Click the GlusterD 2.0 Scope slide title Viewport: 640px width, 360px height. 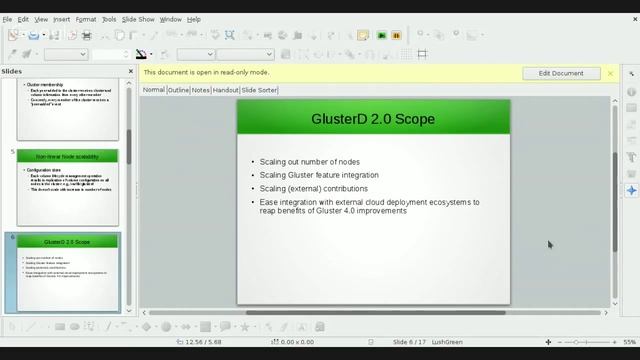[x=373, y=119]
